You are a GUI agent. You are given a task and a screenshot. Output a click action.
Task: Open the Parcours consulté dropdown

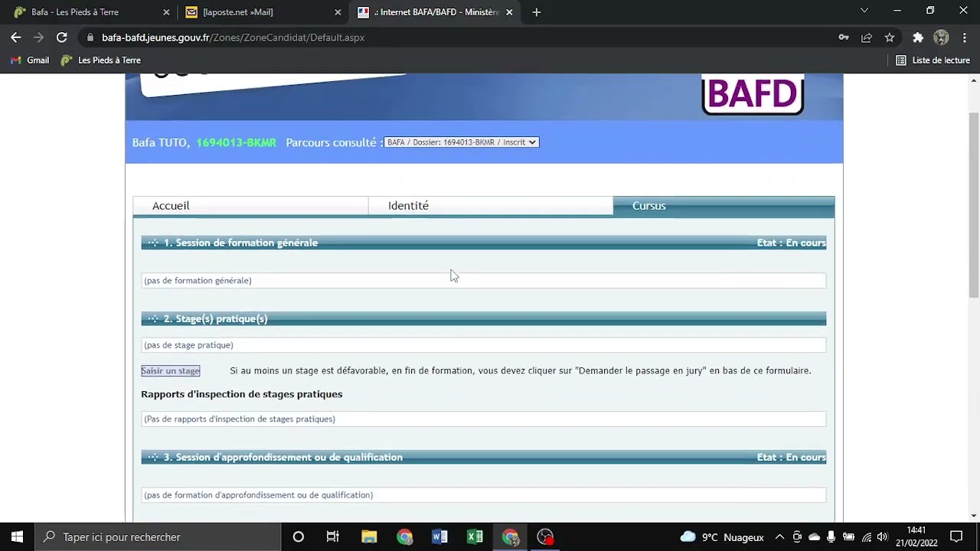pyautogui.click(x=462, y=142)
